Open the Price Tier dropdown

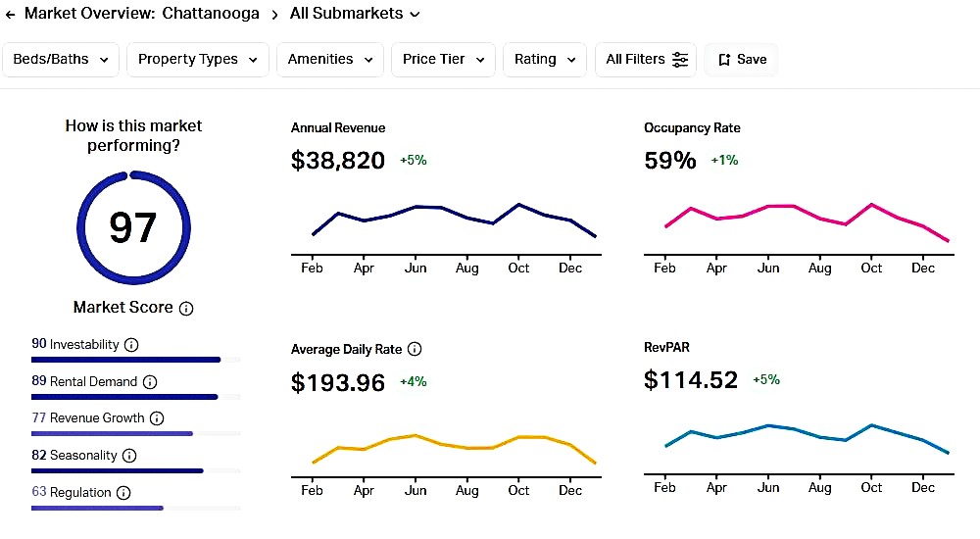click(x=443, y=60)
